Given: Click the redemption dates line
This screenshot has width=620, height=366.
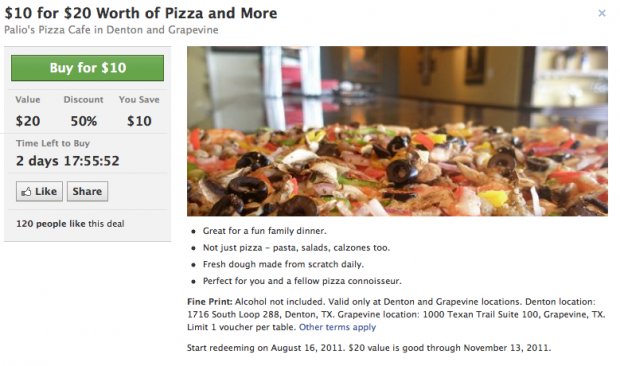Looking at the screenshot, I should point(369,348).
